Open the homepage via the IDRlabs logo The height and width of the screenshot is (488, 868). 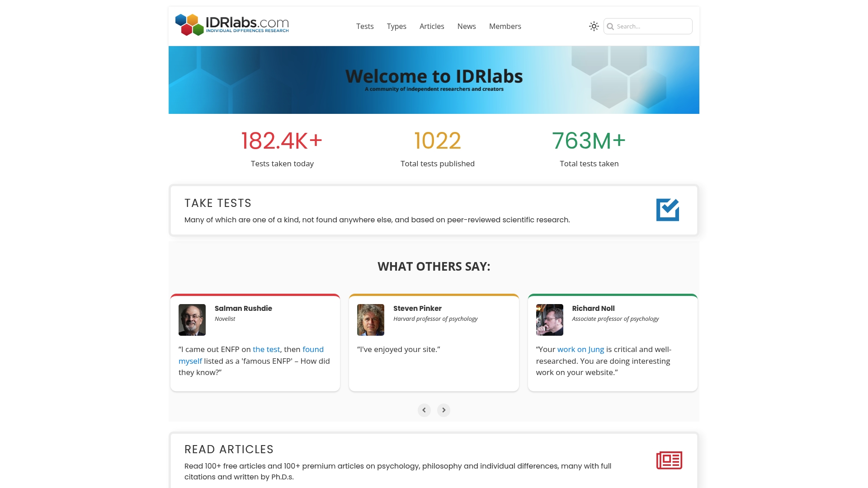(x=232, y=25)
